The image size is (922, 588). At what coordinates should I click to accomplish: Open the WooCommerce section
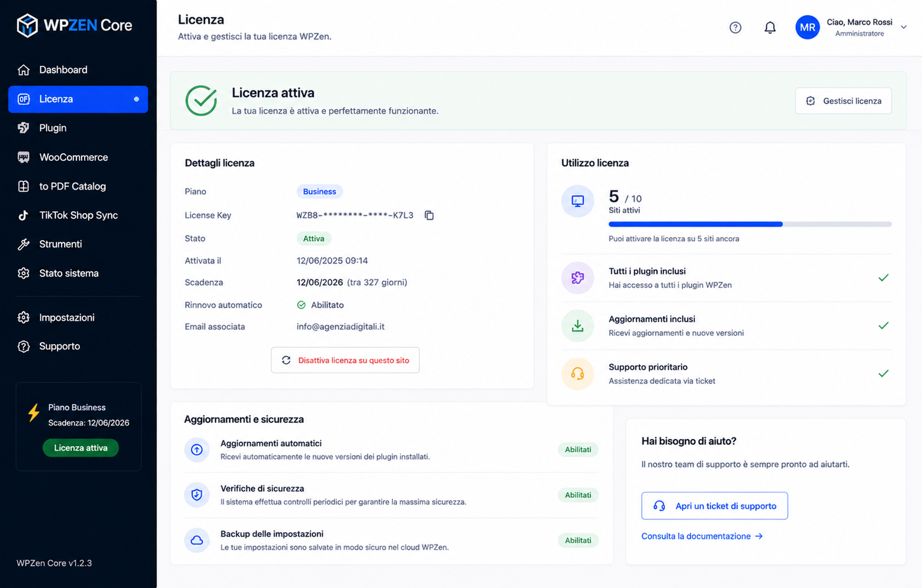tap(78, 157)
